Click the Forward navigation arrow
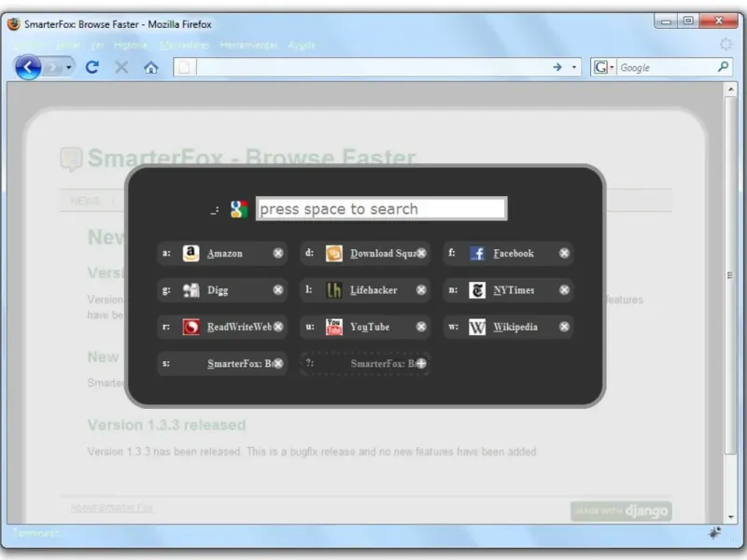 click(53, 67)
